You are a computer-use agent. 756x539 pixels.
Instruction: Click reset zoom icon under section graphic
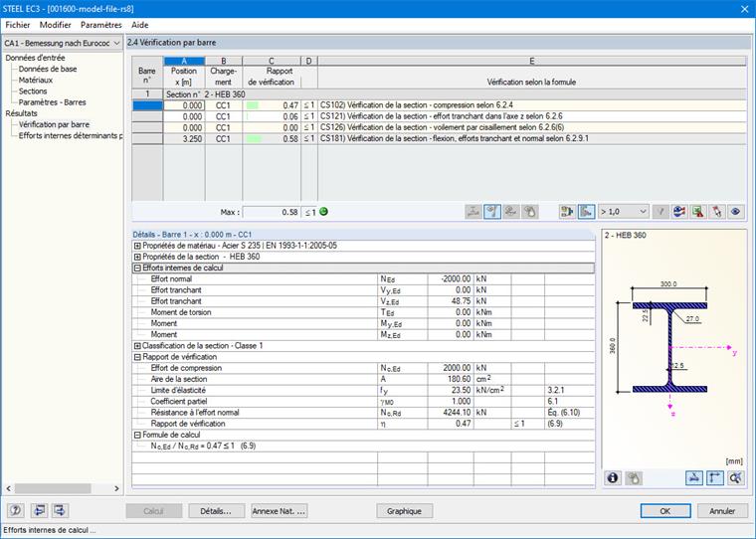[x=736, y=477]
